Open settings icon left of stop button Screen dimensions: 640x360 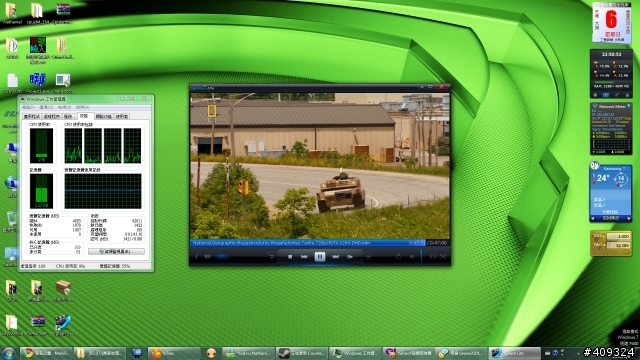(x=272, y=257)
